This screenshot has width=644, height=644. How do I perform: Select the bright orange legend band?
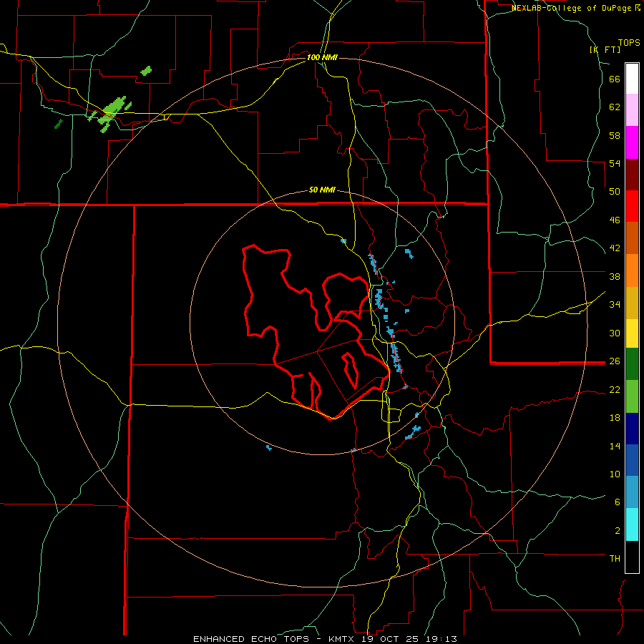632,270
